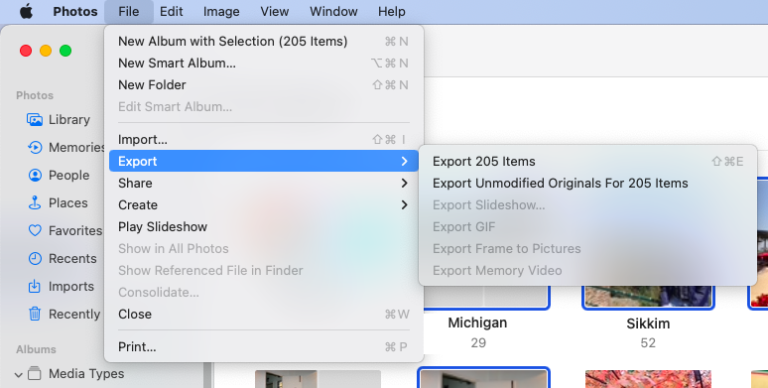Click the Favorites heart icon
The width and height of the screenshot is (768, 388).
point(35,230)
